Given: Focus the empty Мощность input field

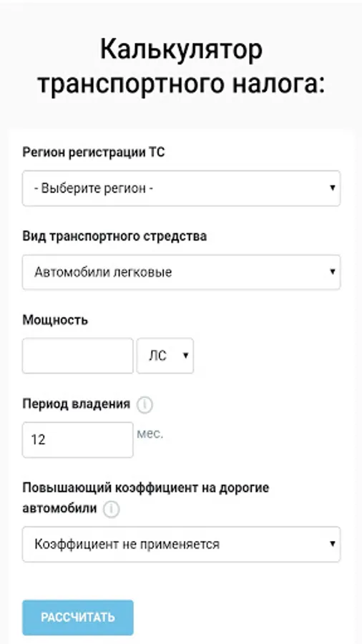Looking at the screenshot, I should coord(77,356).
